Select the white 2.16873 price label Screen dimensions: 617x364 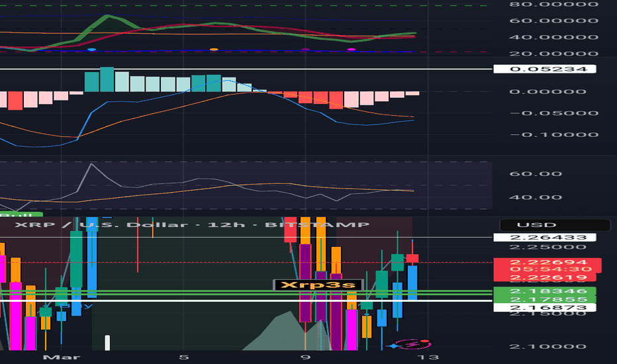(545, 307)
